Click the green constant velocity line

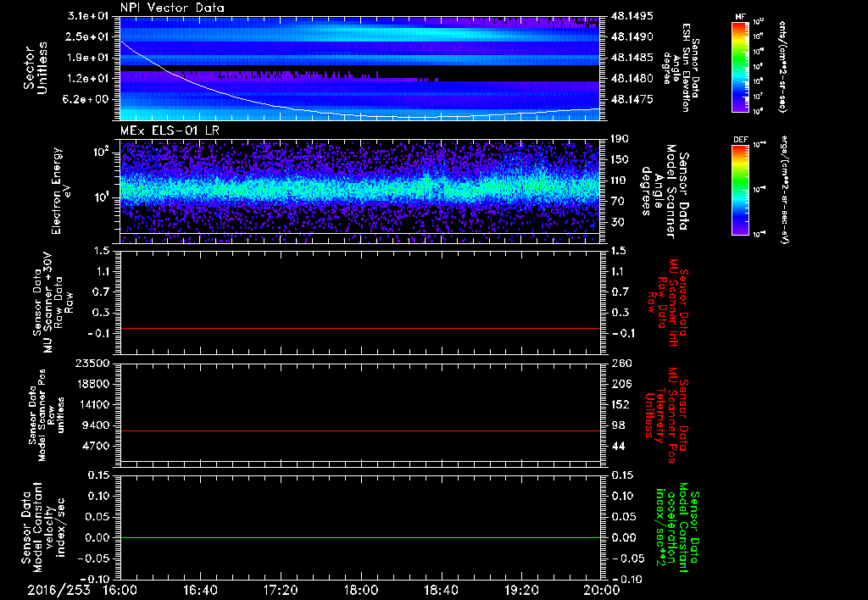[x=359, y=537]
